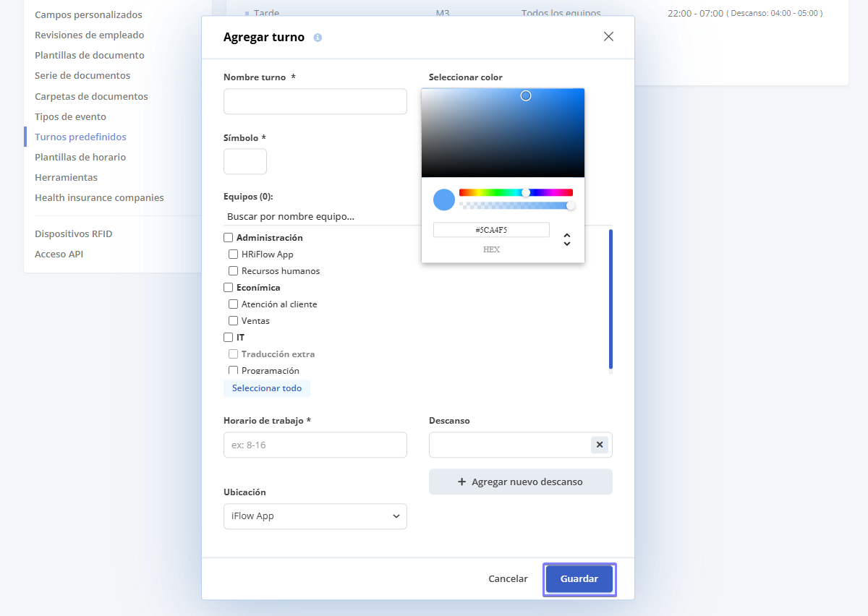The image size is (868, 616).
Task: Click Seleccionar todo for teams
Action: point(267,388)
